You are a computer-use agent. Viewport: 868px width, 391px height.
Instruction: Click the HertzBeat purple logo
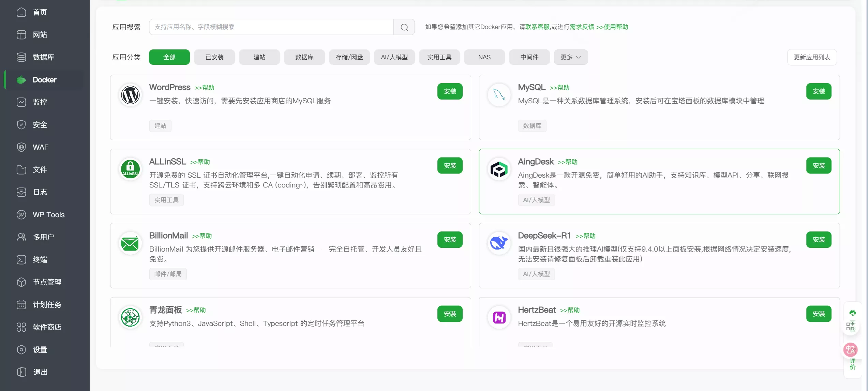click(499, 317)
